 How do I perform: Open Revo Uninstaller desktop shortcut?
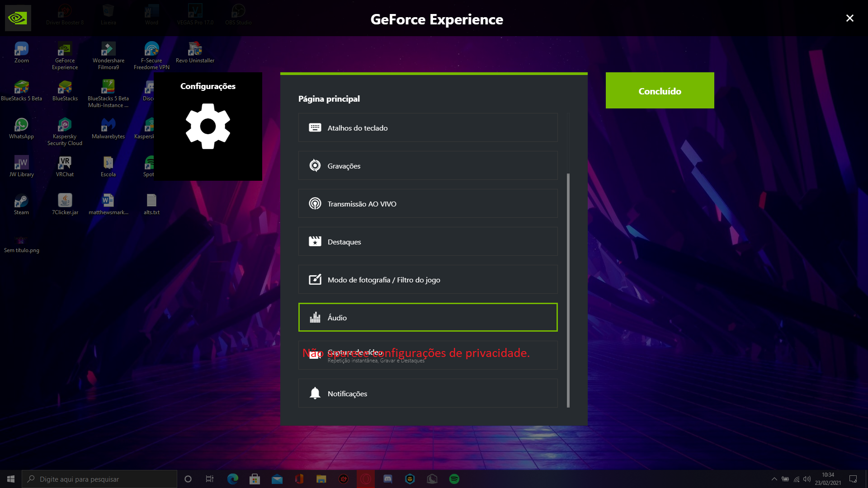coord(195,52)
